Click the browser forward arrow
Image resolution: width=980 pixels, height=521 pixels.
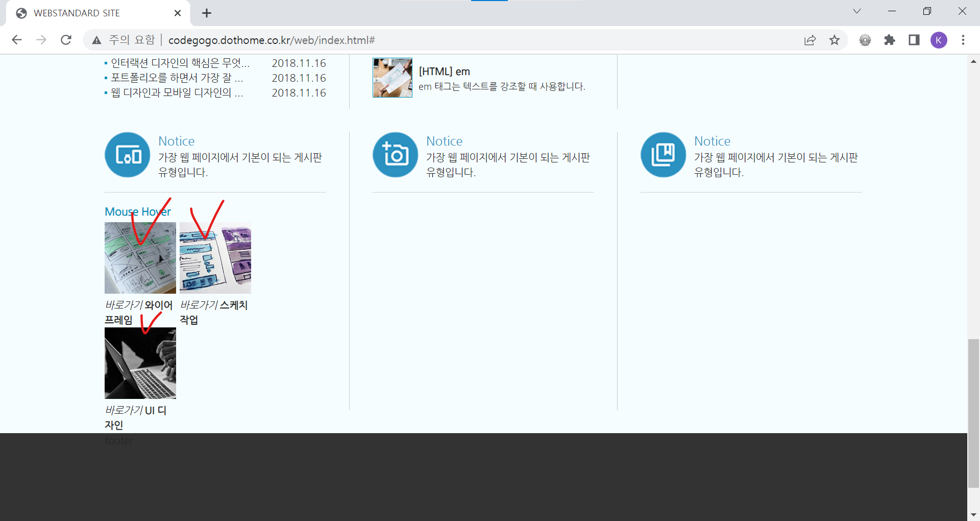pyautogui.click(x=41, y=40)
